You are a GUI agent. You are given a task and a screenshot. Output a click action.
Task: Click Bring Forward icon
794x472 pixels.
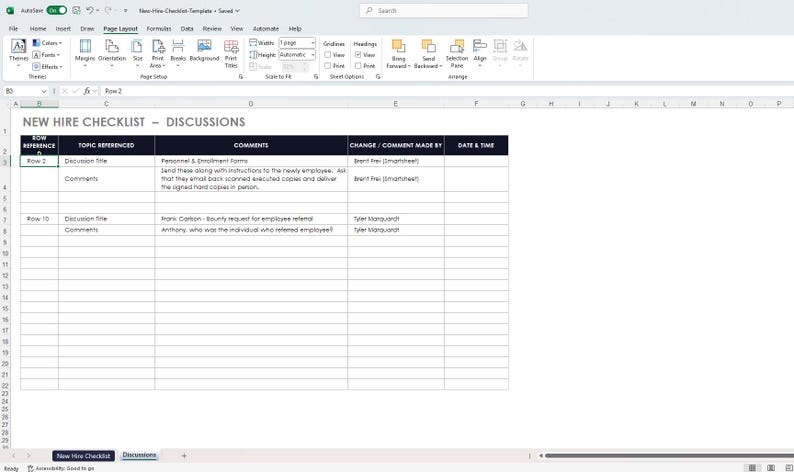coord(399,47)
